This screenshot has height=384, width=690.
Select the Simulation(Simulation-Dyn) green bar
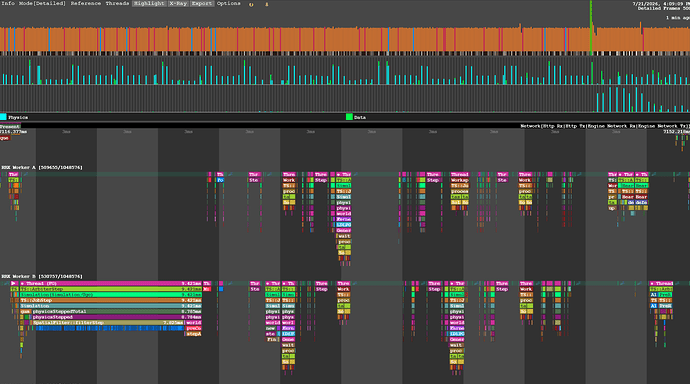click(x=110, y=295)
